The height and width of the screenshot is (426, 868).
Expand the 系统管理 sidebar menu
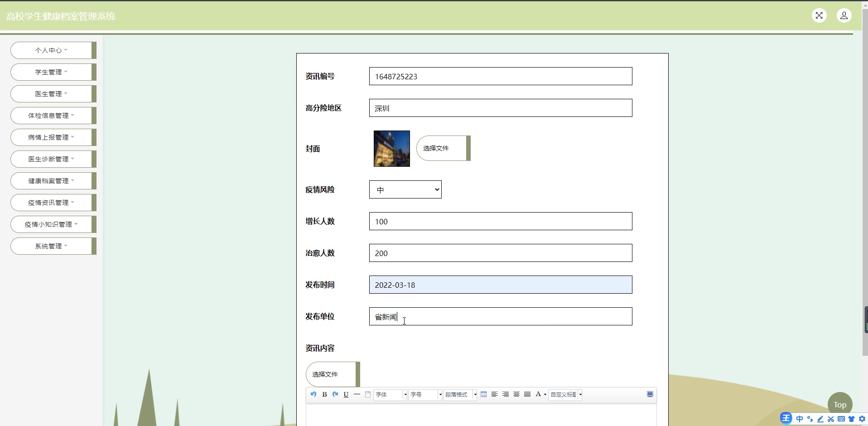53,246
